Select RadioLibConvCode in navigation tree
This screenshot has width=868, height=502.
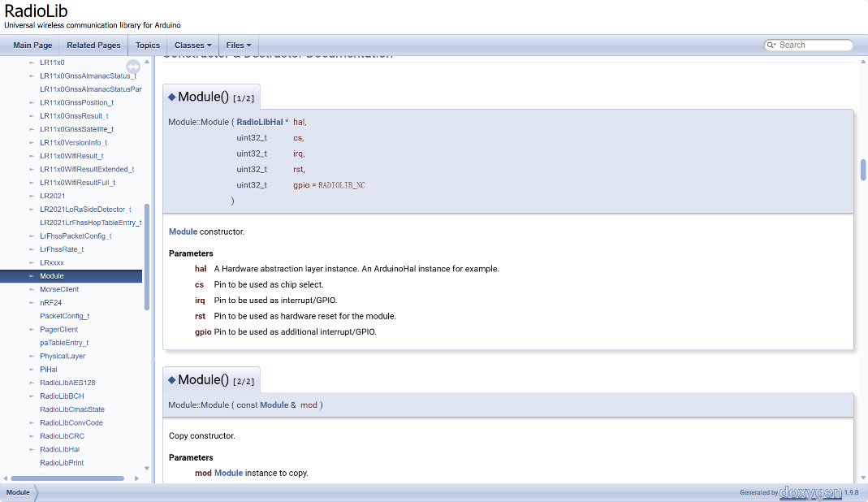71,422
